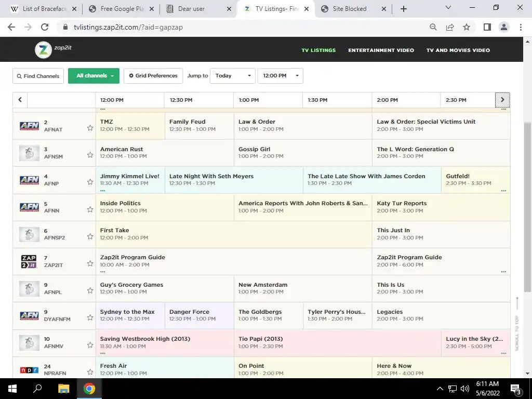Click the address bar URL
Screen dimensions: 532x399
click(x=128, y=27)
